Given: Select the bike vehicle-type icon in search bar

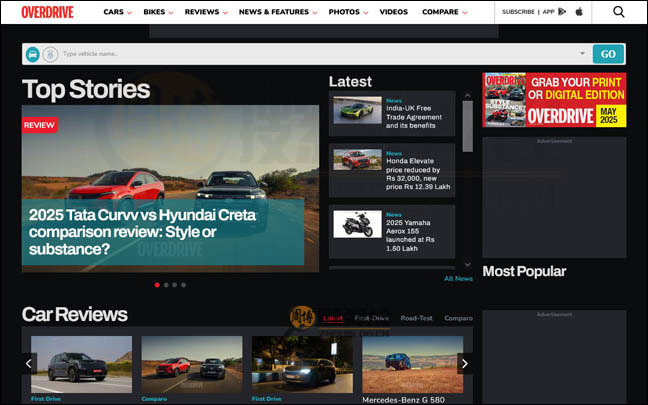Looking at the screenshot, I should click(x=50, y=54).
